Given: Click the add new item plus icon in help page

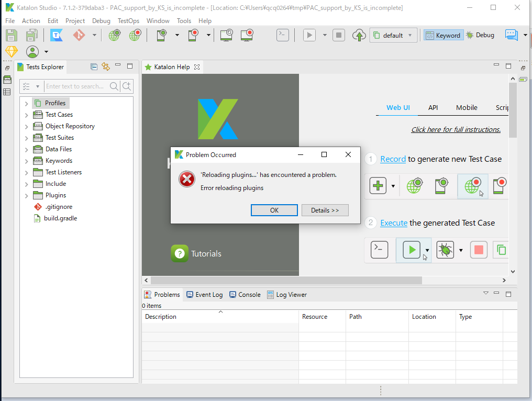Looking at the screenshot, I should (378, 185).
